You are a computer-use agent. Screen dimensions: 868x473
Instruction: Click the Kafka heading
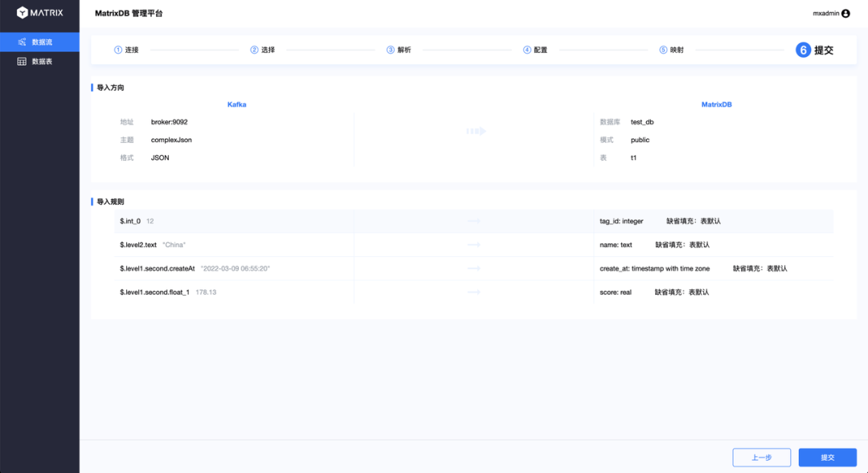(x=237, y=104)
